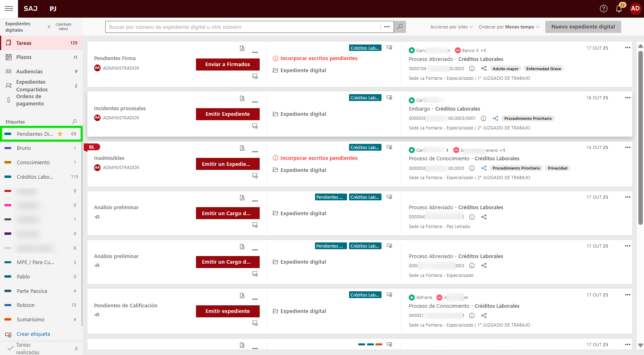Open the Plazos menu item

click(24, 57)
